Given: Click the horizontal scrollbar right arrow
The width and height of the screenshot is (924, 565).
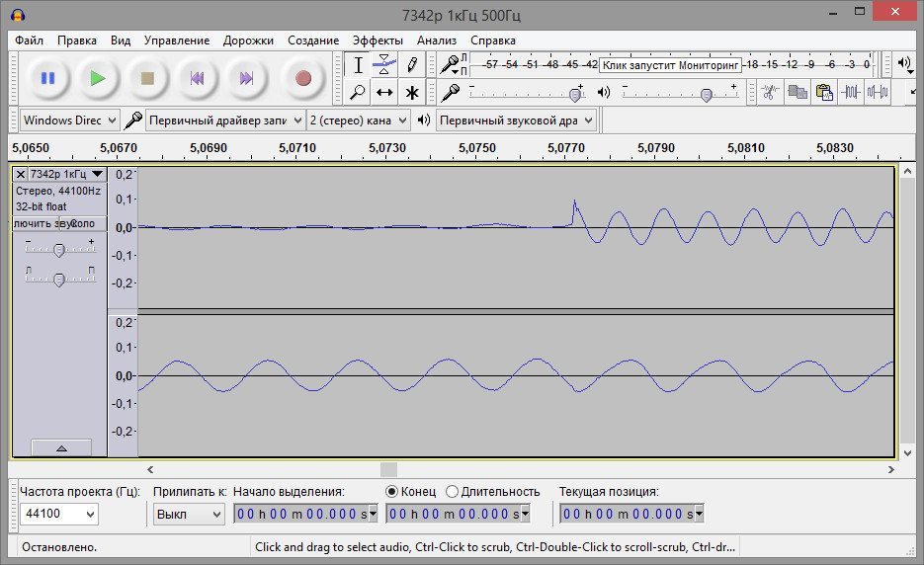Looking at the screenshot, I should (891, 469).
